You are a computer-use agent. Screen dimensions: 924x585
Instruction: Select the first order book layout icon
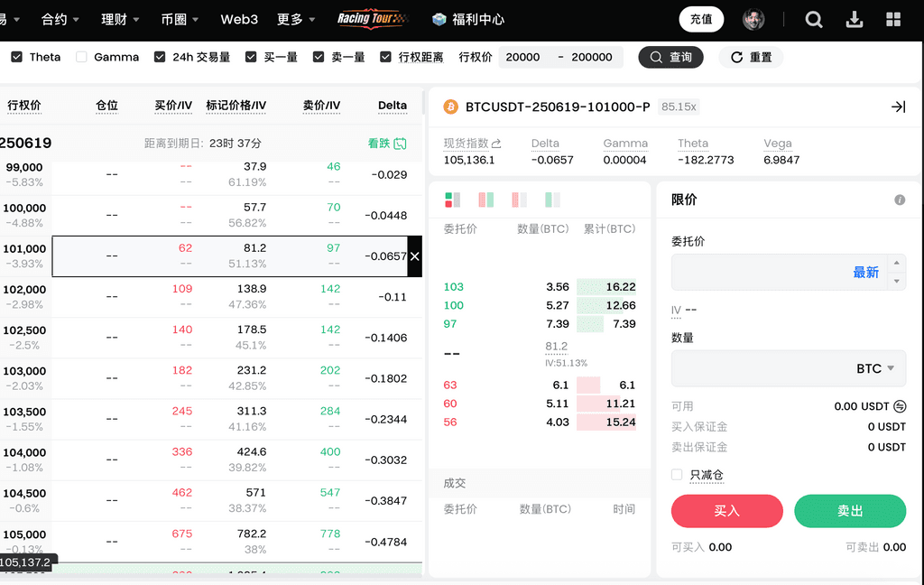(x=453, y=200)
